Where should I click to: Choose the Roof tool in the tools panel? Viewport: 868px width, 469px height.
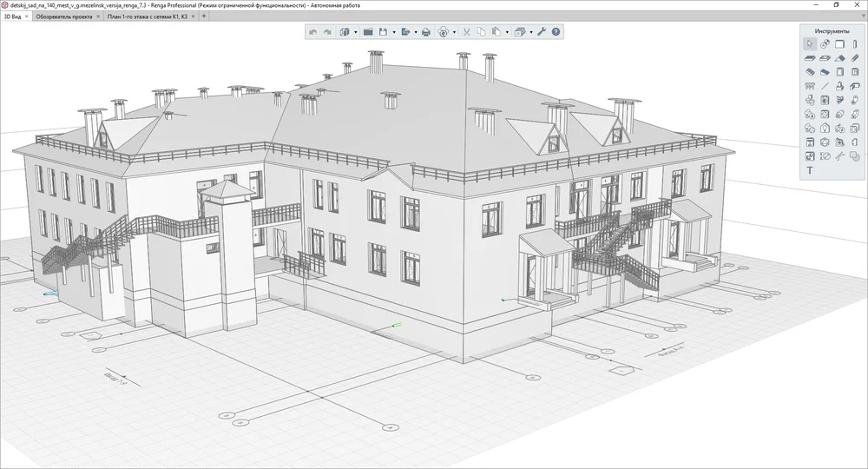(x=840, y=58)
